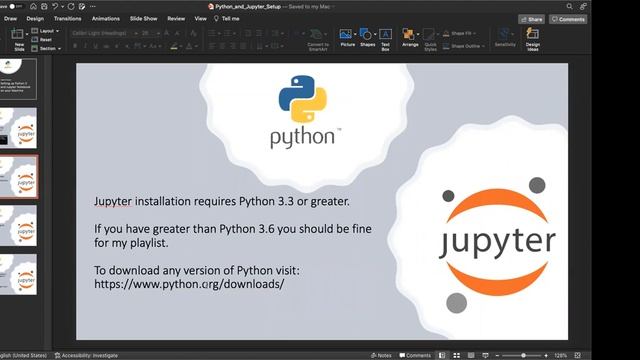Screen dimensions: 640x360
Task: Switch to the Animations tab
Action: (x=106, y=19)
